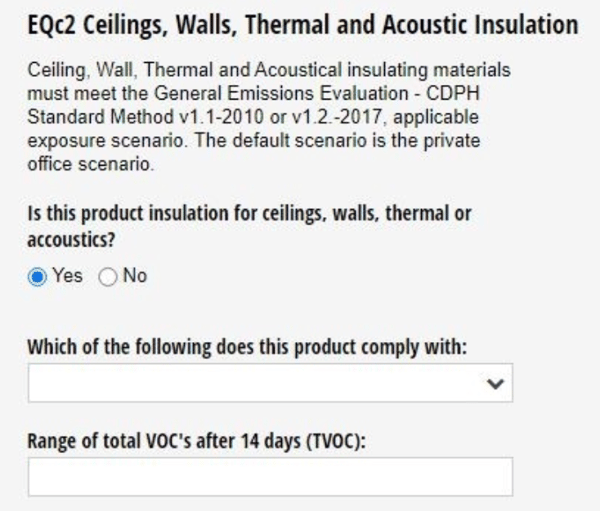The height and width of the screenshot is (511, 600).
Task: Click "Thermal and Acoustic Insulation" heading text
Action: (x=418, y=25)
